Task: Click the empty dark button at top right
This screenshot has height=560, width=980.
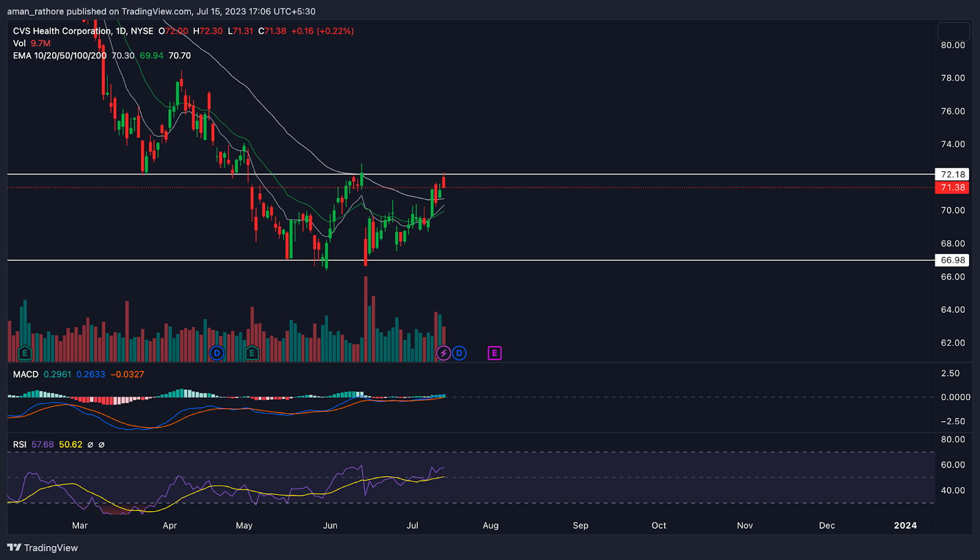Action: (954, 31)
